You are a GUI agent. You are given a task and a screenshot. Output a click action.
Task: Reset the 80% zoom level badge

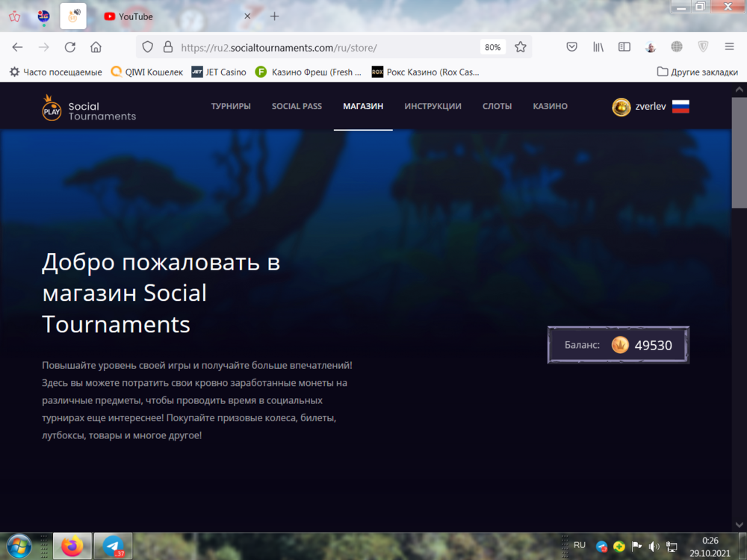(492, 47)
